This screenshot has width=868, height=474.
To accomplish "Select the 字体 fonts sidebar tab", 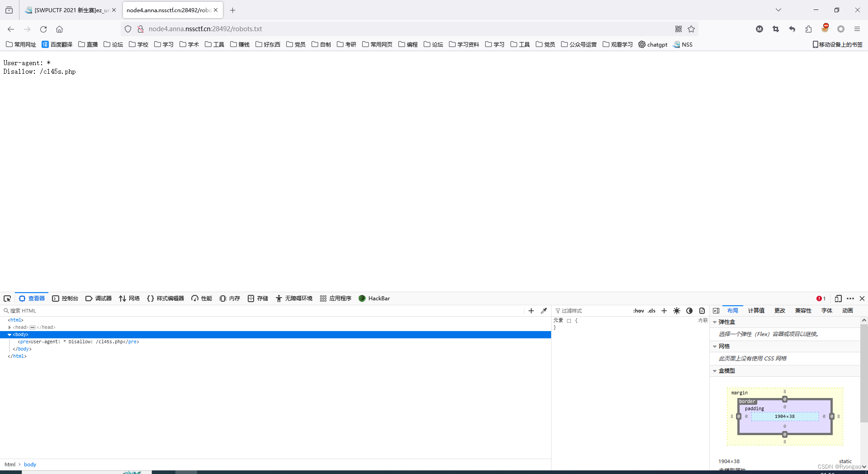I will [x=827, y=311].
